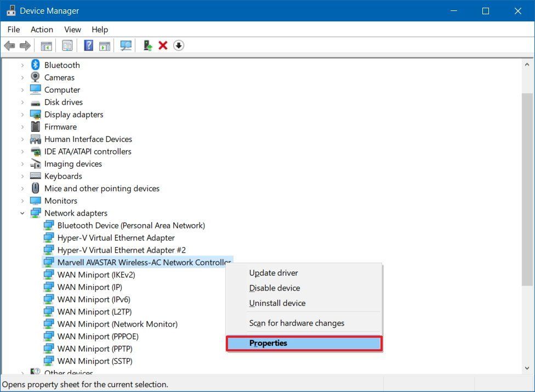535x392 pixels.
Task: Open the View menu
Action: tap(73, 30)
